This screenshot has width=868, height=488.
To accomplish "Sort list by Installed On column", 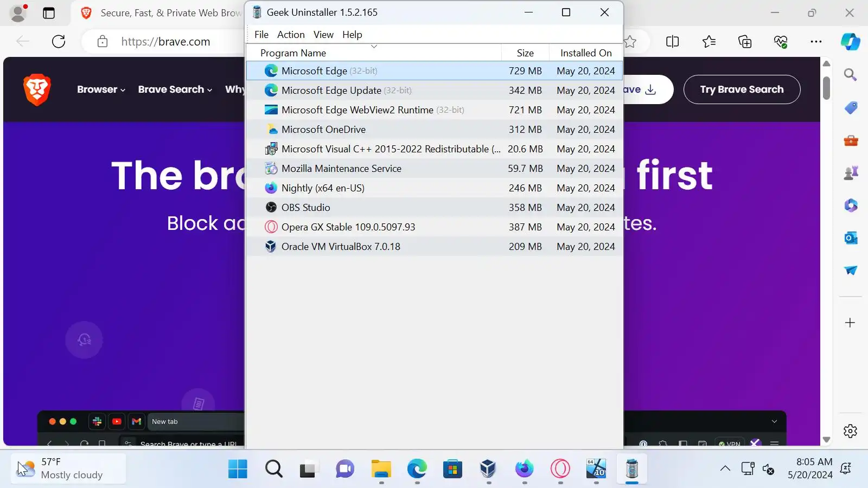I will [586, 53].
